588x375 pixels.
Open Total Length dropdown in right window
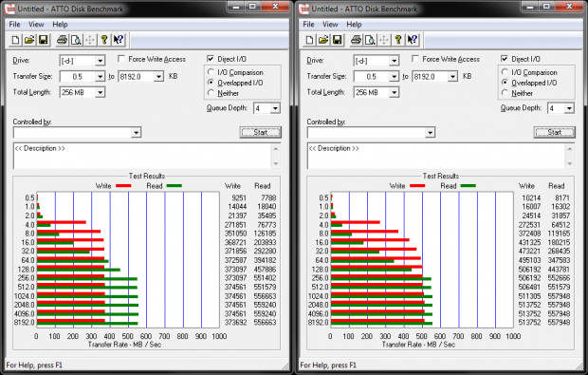point(394,92)
